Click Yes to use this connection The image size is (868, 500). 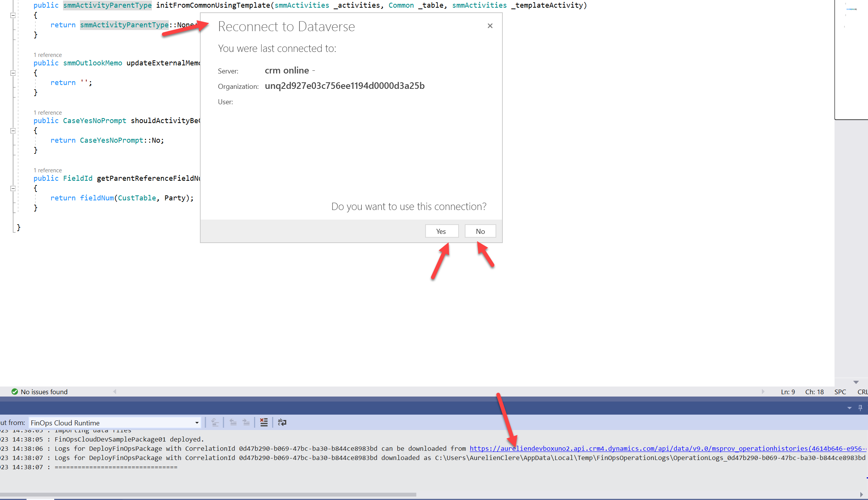(x=441, y=231)
